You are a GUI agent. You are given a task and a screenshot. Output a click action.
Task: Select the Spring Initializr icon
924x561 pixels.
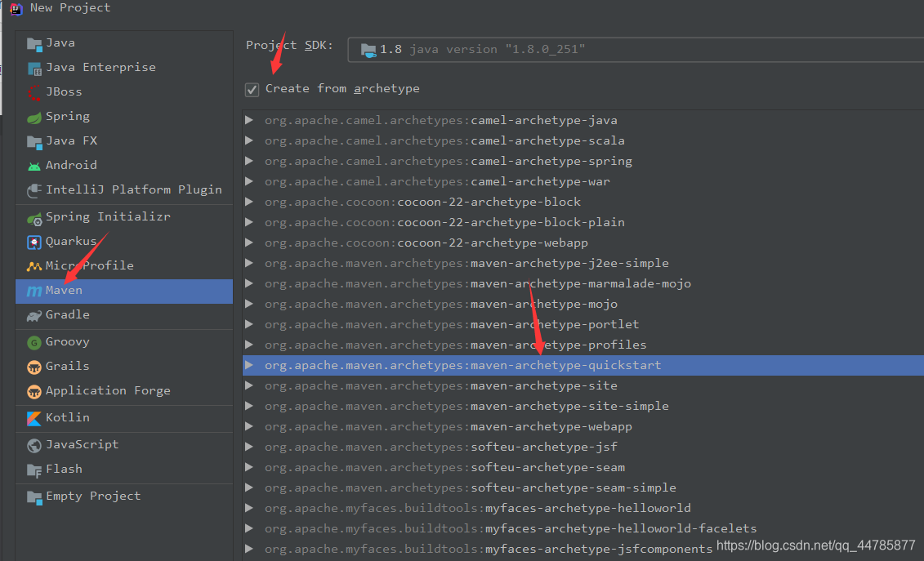pyautogui.click(x=34, y=218)
